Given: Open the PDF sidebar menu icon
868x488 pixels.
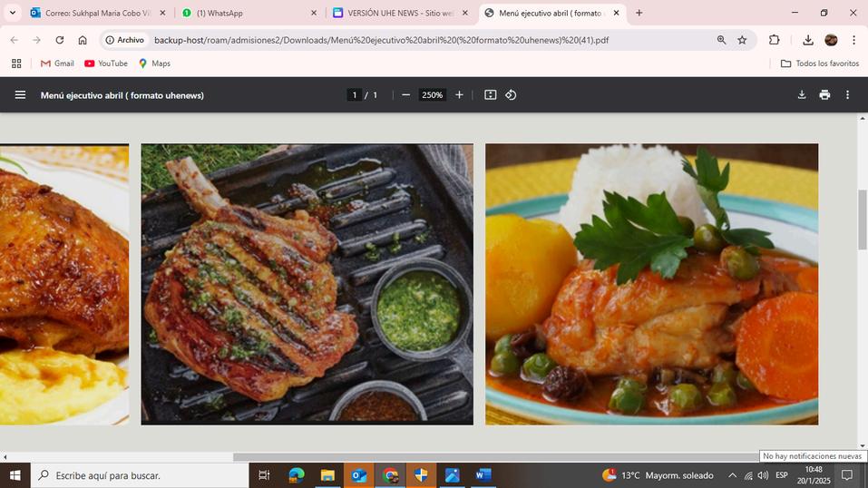Looking at the screenshot, I should pyautogui.click(x=21, y=94).
